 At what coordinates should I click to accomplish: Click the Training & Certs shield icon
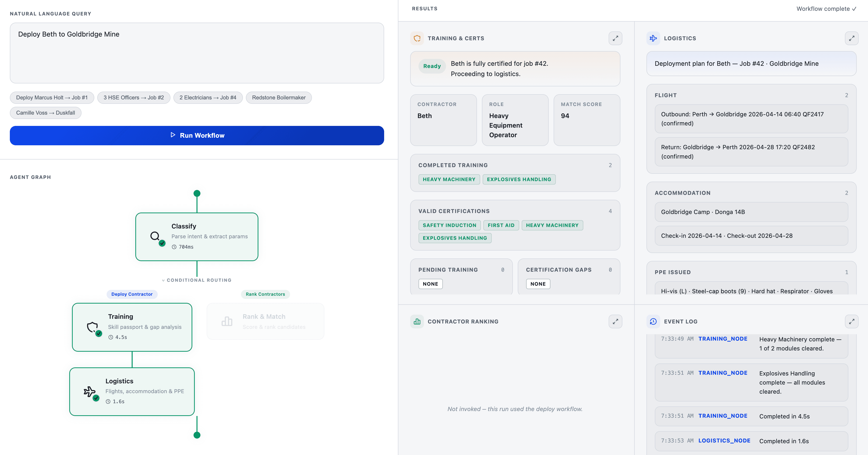[417, 38]
